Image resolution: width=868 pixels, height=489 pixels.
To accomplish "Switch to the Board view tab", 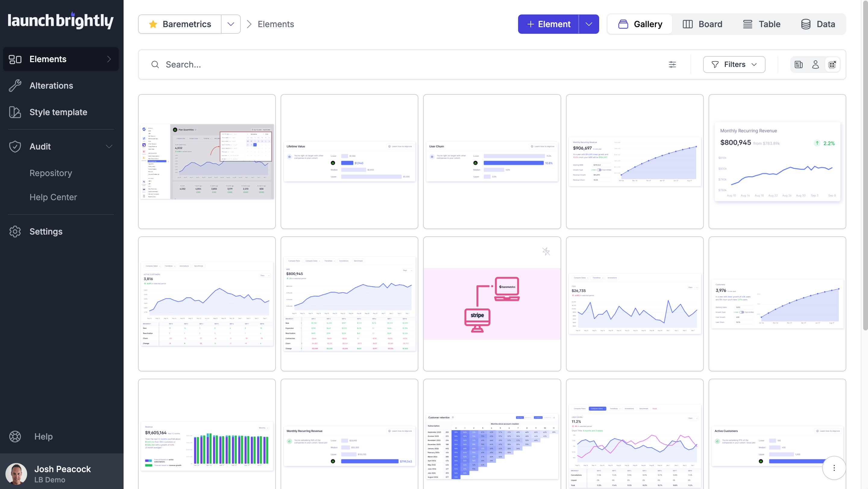I will (702, 24).
